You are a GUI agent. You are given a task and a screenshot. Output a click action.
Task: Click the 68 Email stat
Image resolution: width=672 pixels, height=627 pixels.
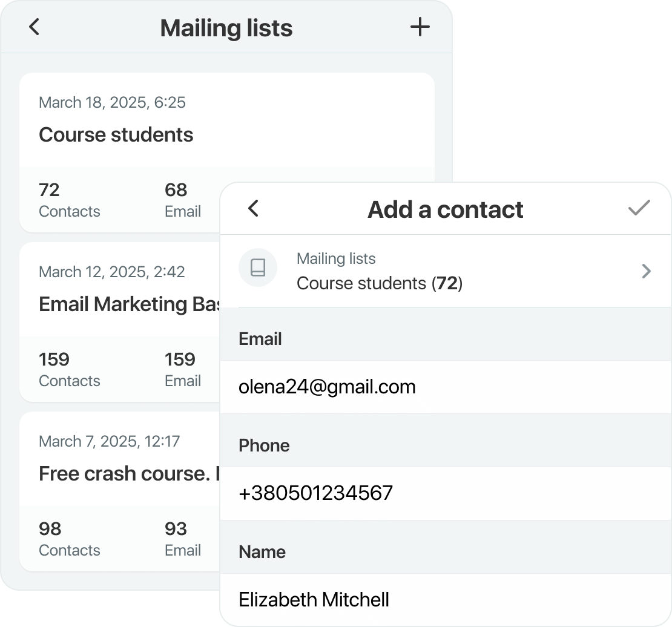coord(182,200)
